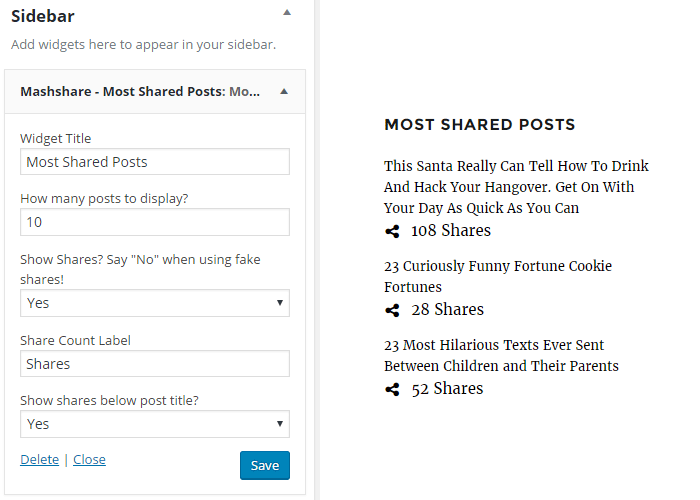Click the Widget Title input field
Screen dimensions: 700x500
point(155,162)
